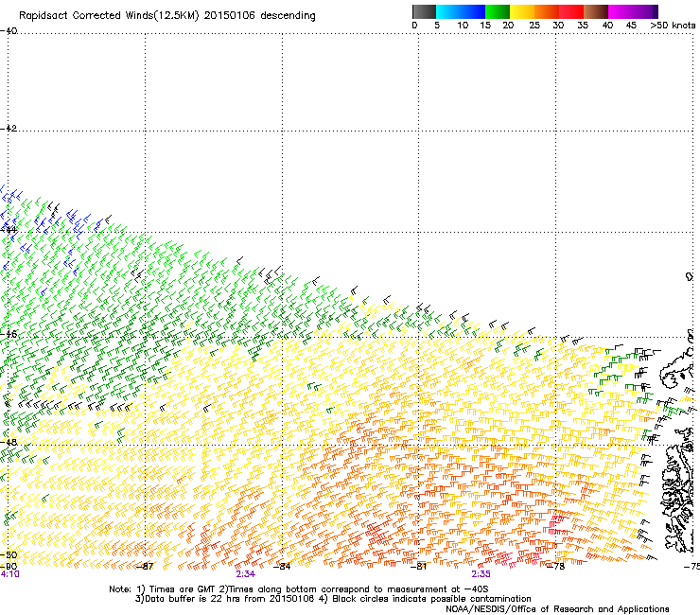Click the '>50 knots' legend label

[673, 26]
